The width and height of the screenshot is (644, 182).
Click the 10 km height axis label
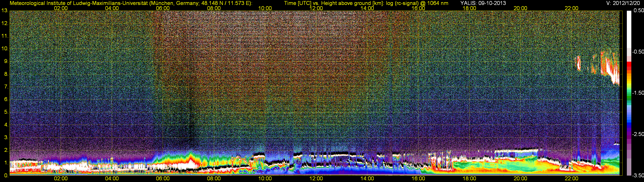(5, 49)
